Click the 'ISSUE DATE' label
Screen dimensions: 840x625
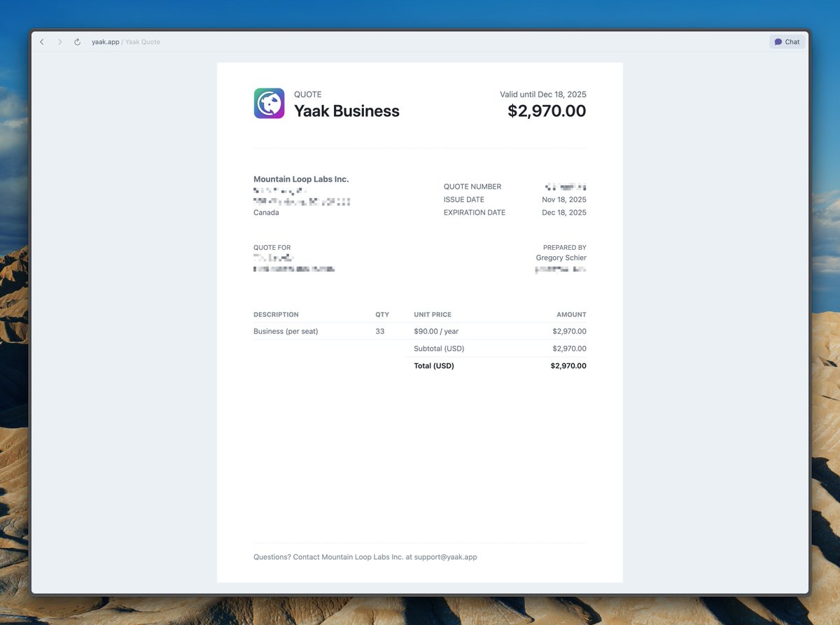(464, 199)
